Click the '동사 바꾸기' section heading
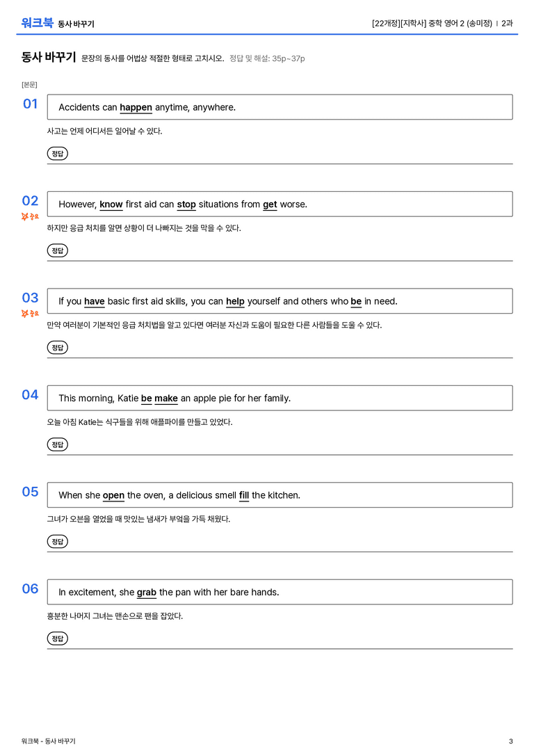The height and width of the screenshot is (756, 534). coord(49,57)
